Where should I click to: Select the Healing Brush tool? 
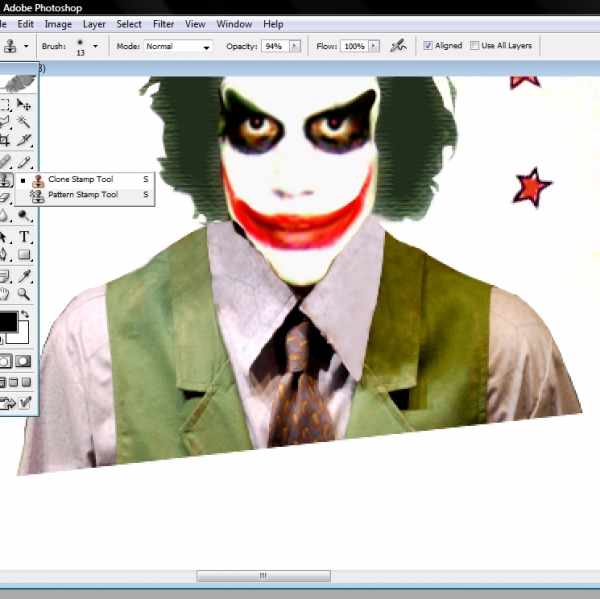[x=5, y=162]
